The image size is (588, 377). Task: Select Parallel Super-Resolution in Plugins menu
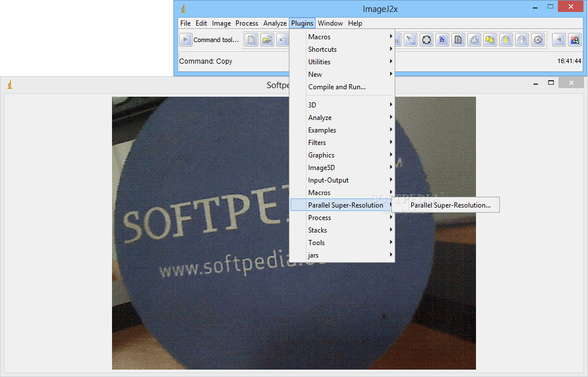(x=342, y=205)
